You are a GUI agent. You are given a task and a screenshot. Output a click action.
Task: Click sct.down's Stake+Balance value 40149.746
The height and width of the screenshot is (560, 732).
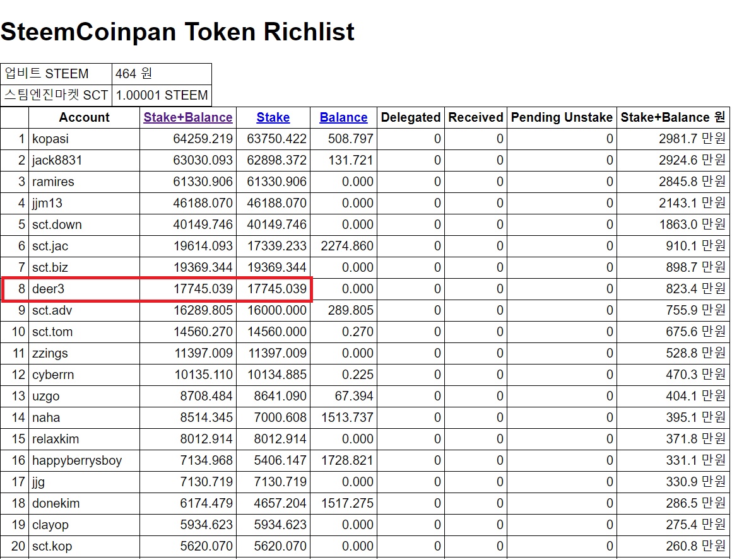[x=203, y=225]
